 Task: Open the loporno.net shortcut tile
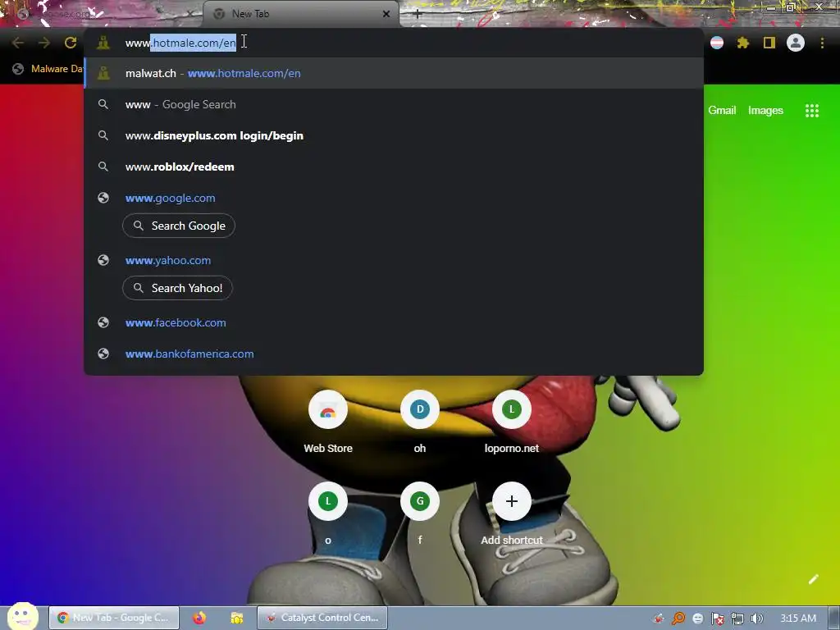(x=512, y=422)
